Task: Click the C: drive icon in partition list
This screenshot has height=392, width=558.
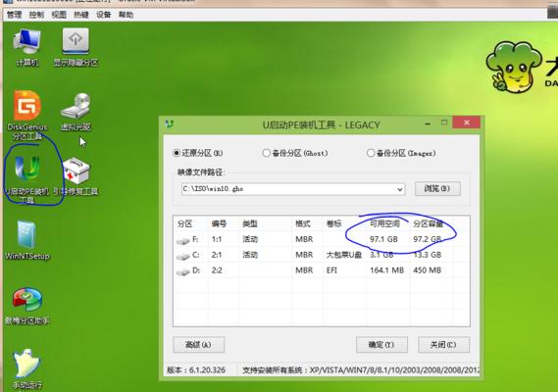Action: pos(183,256)
